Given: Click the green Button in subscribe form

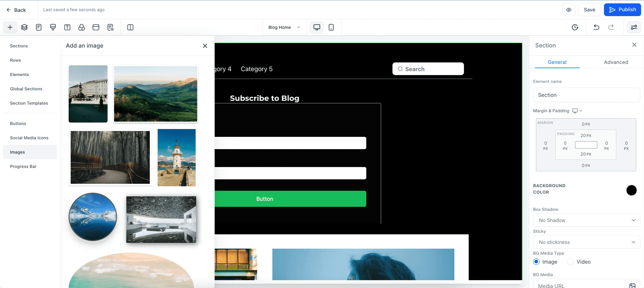Looking at the screenshot, I should tap(290, 199).
